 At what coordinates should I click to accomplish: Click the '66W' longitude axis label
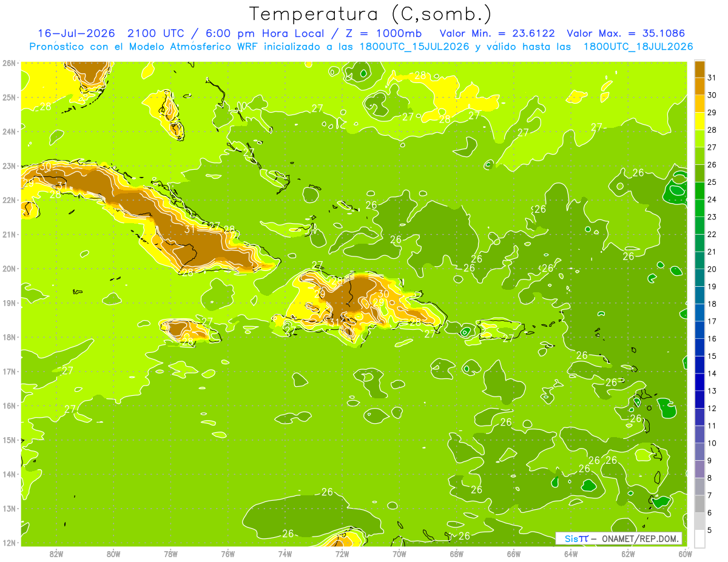point(514,554)
